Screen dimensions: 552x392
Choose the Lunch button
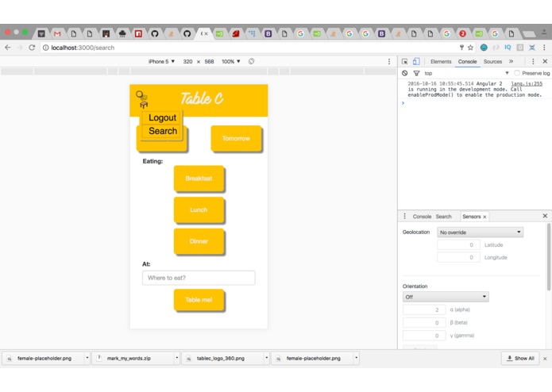click(199, 210)
